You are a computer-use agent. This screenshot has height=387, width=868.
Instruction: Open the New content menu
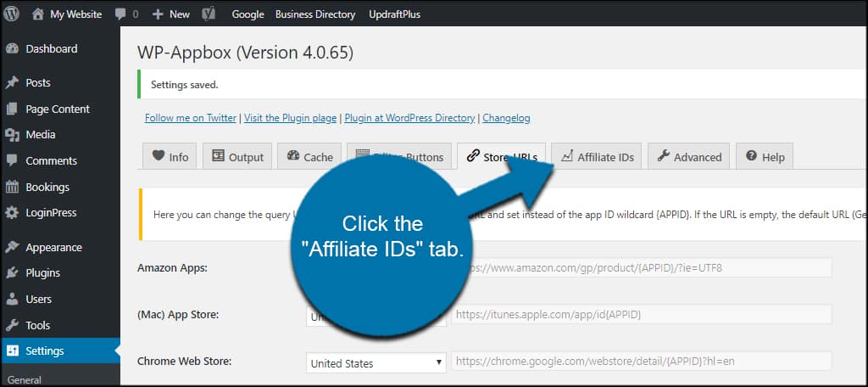(x=171, y=14)
